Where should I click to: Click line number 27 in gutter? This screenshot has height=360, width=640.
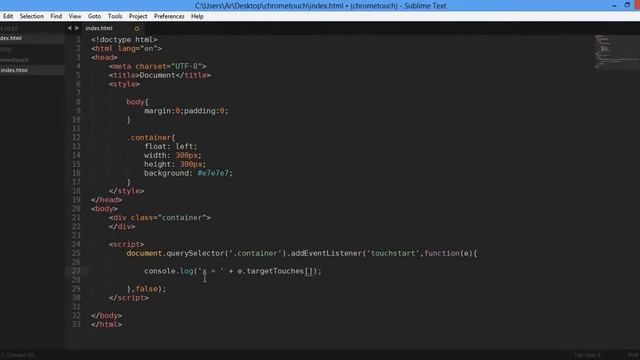pyautogui.click(x=76, y=271)
